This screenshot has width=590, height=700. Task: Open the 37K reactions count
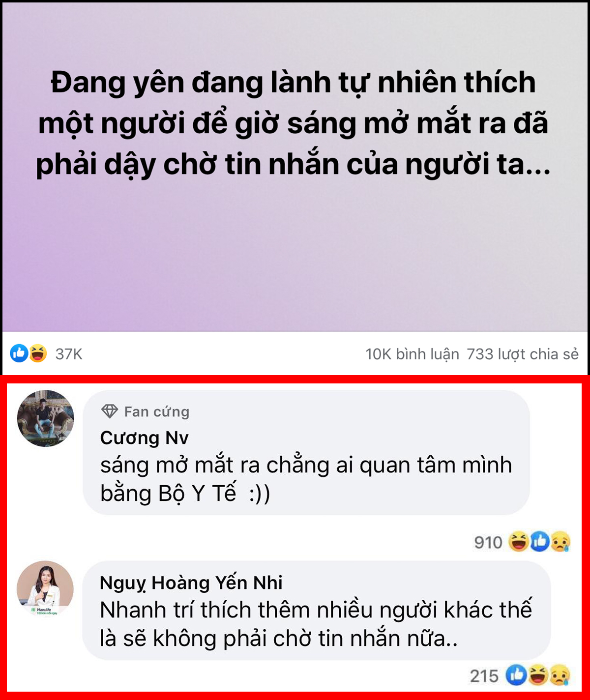[x=69, y=354]
